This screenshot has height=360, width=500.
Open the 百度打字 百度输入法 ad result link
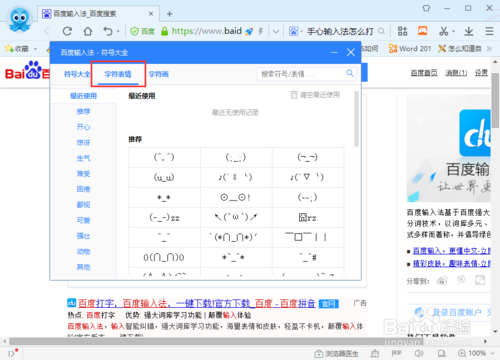point(197,303)
